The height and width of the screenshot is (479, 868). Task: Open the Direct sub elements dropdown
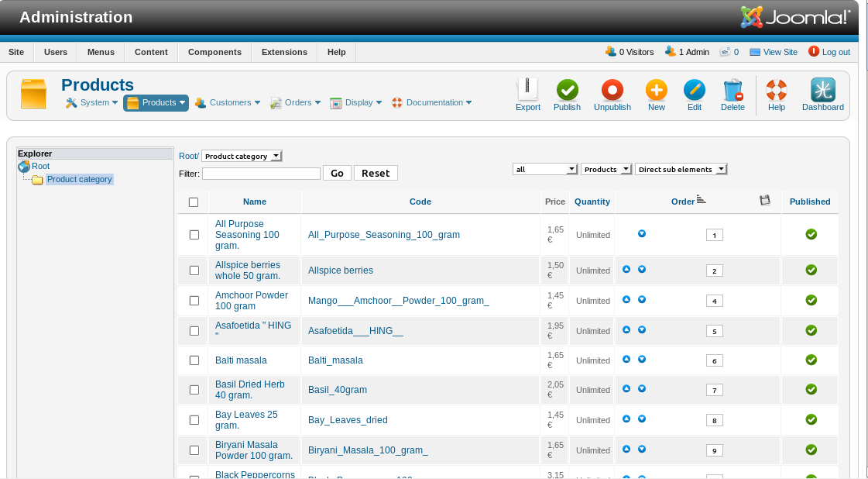[681, 169]
